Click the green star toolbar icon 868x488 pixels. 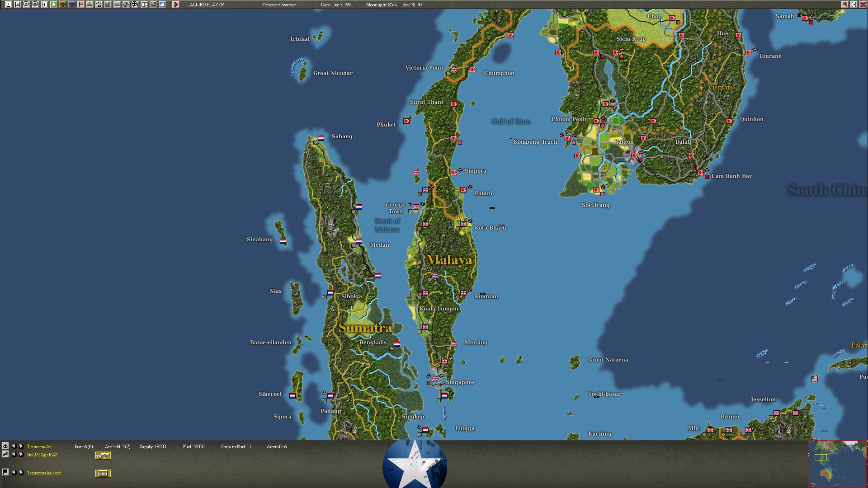coord(54,5)
